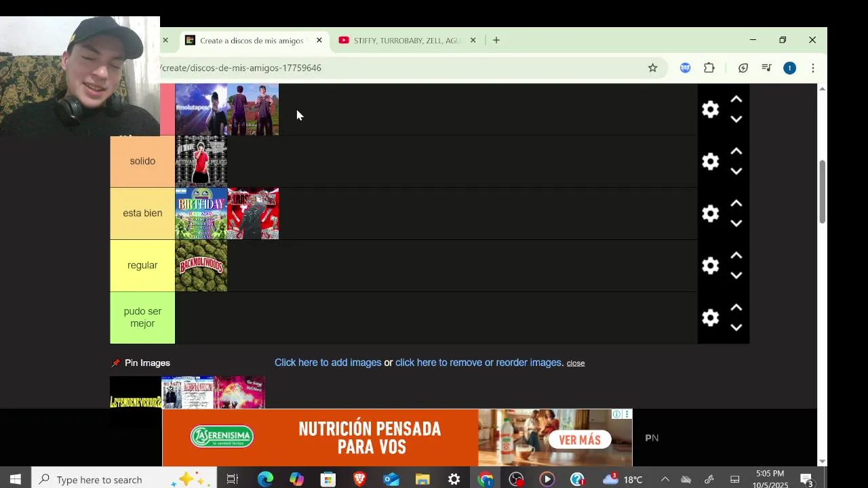Select the album cover in the solido tier
The width and height of the screenshot is (868, 488).
click(x=201, y=161)
